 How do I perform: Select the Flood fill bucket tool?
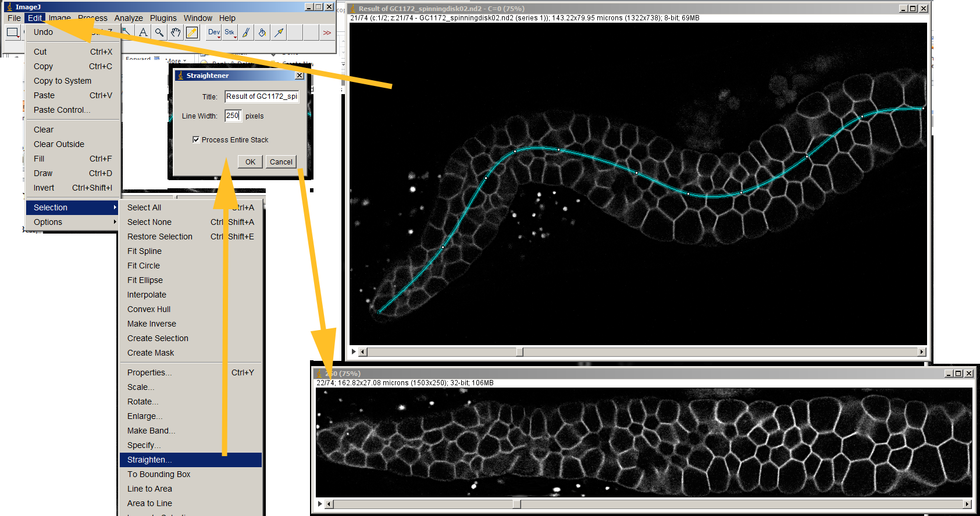point(262,33)
